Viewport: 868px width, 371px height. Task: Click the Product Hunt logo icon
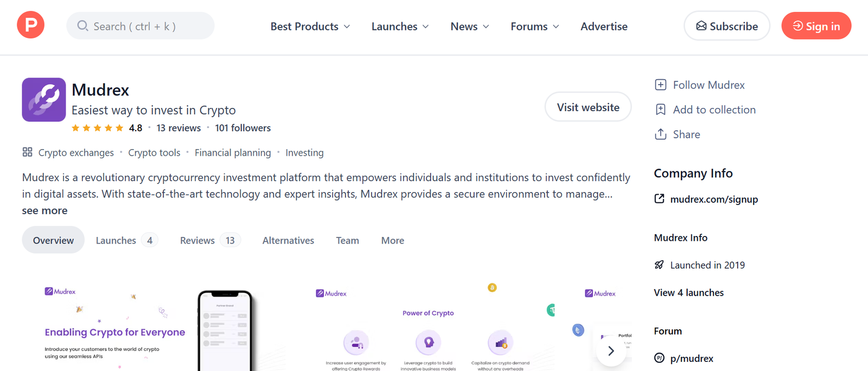pos(30,25)
